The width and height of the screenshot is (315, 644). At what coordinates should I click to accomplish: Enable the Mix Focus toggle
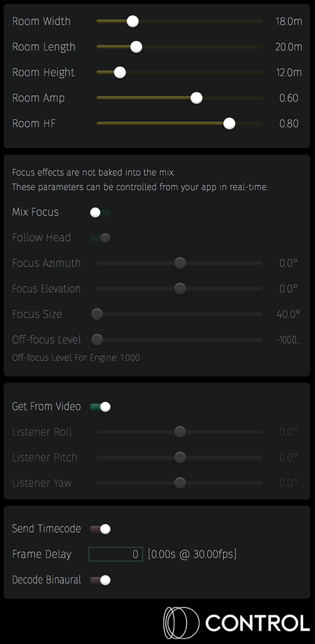click(100, 213)
